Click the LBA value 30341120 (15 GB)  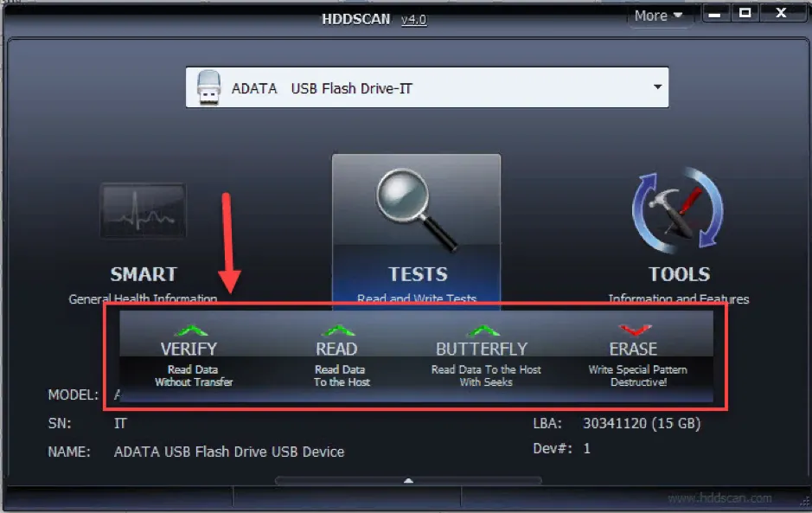pos(642,423)
